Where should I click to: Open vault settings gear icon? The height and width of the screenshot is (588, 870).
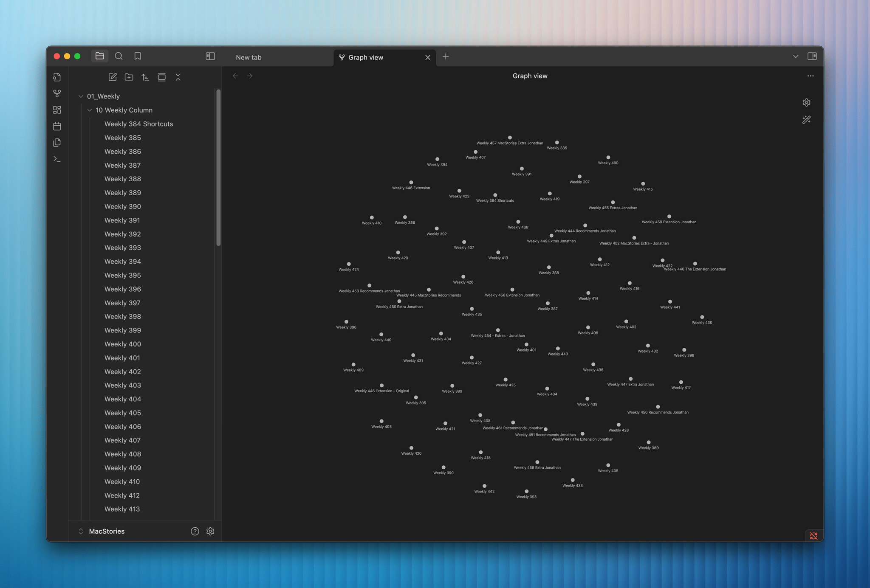click(x=210, y=531)
